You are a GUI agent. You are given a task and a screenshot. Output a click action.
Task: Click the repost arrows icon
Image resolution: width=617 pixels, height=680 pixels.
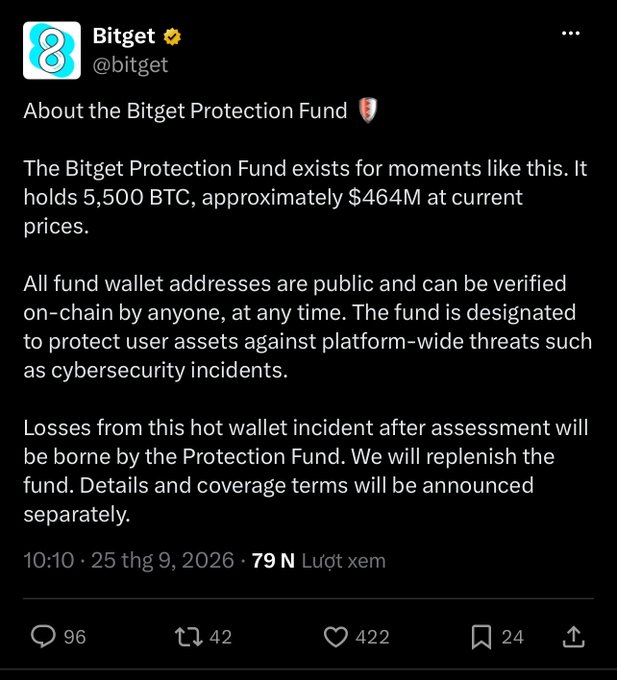189,637
